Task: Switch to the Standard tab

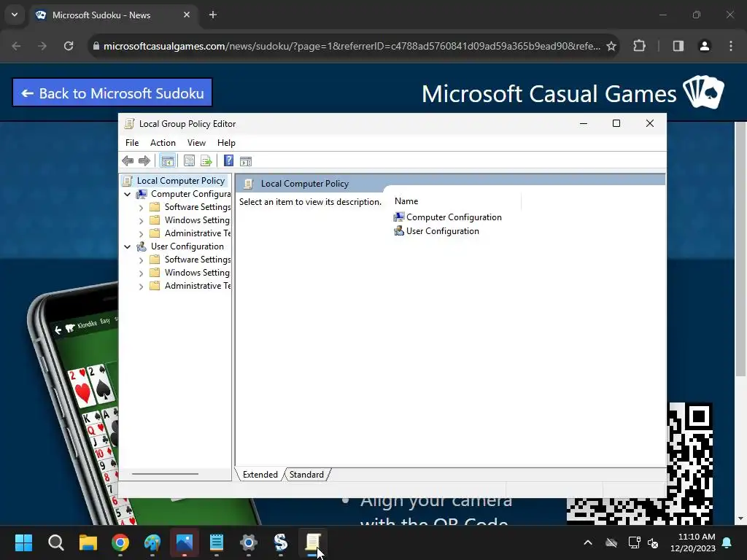Action: [x=306, y=475]
